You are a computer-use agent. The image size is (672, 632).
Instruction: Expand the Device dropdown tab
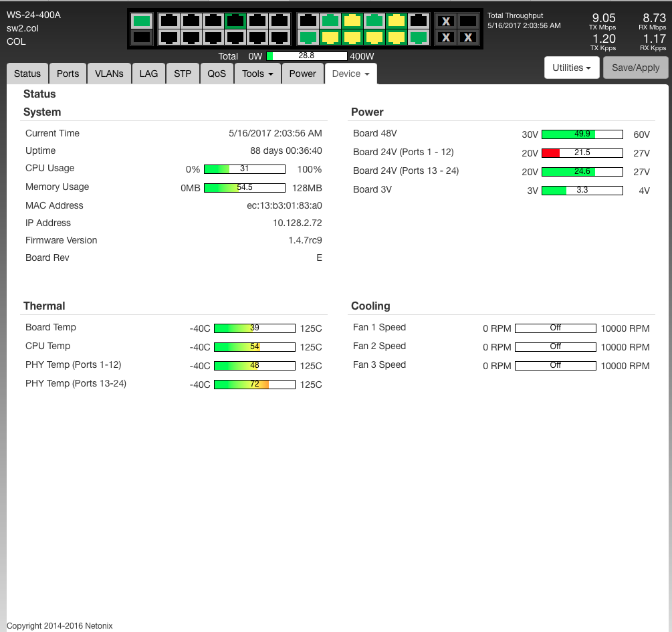351,74
